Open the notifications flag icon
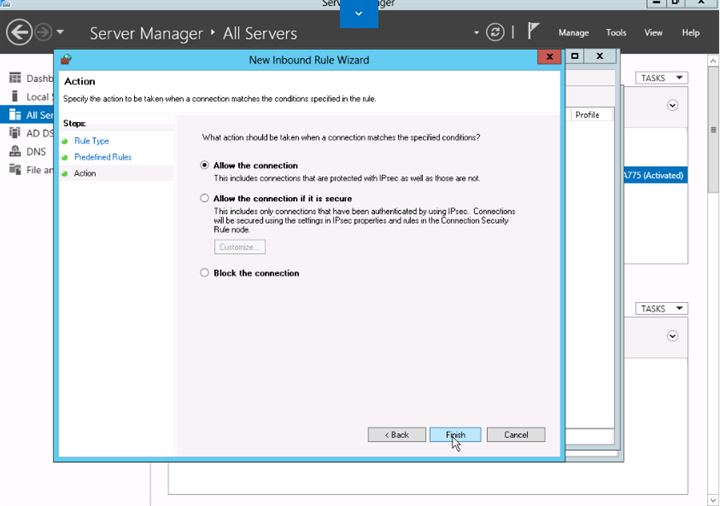Screen dimensions: 720x506 click(x=533, y=31)
